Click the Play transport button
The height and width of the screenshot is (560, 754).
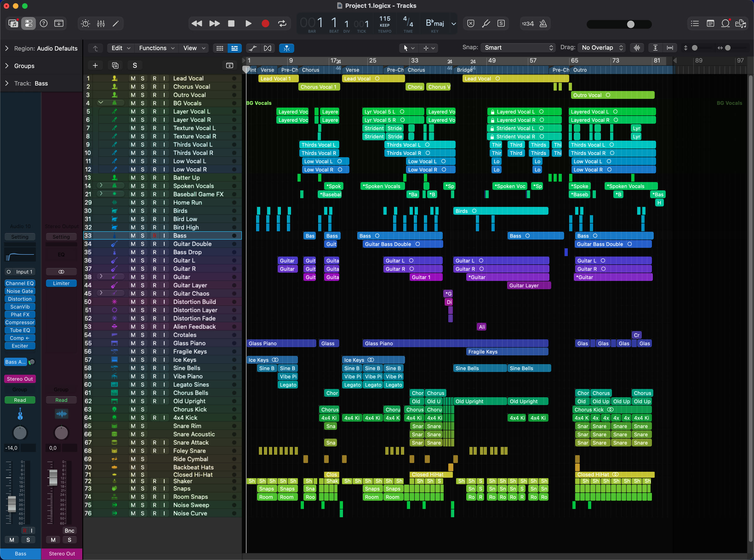tap(248, 23)
